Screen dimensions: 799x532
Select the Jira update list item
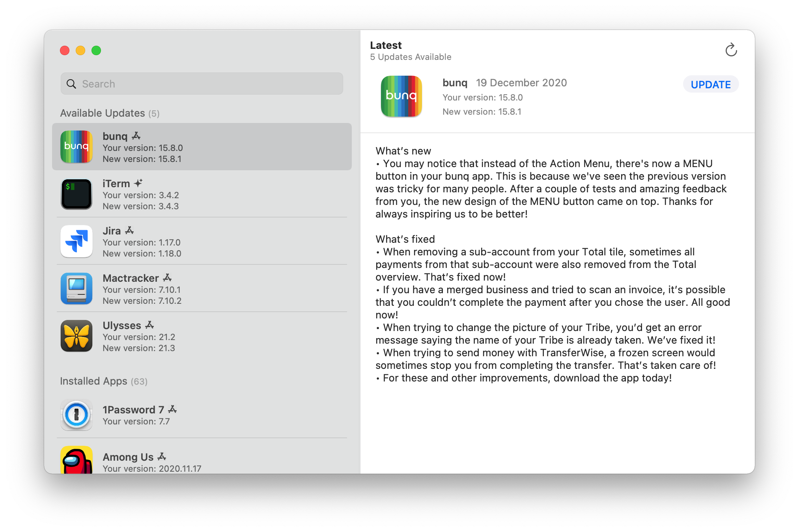point(203,241)
